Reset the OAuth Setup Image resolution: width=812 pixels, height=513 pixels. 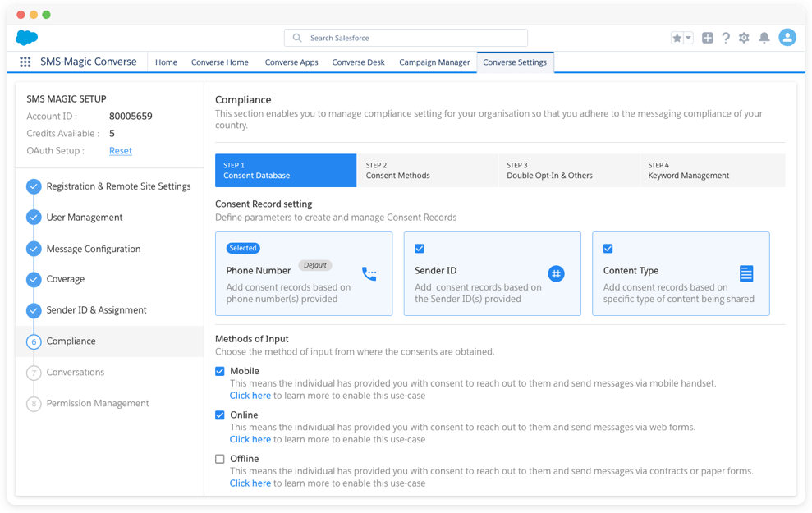click(120, 150)
